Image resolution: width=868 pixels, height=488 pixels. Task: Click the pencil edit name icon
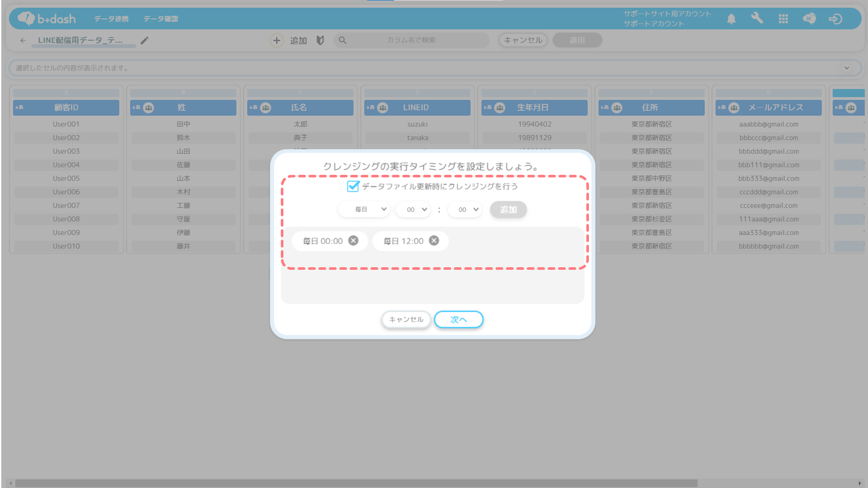145,40
